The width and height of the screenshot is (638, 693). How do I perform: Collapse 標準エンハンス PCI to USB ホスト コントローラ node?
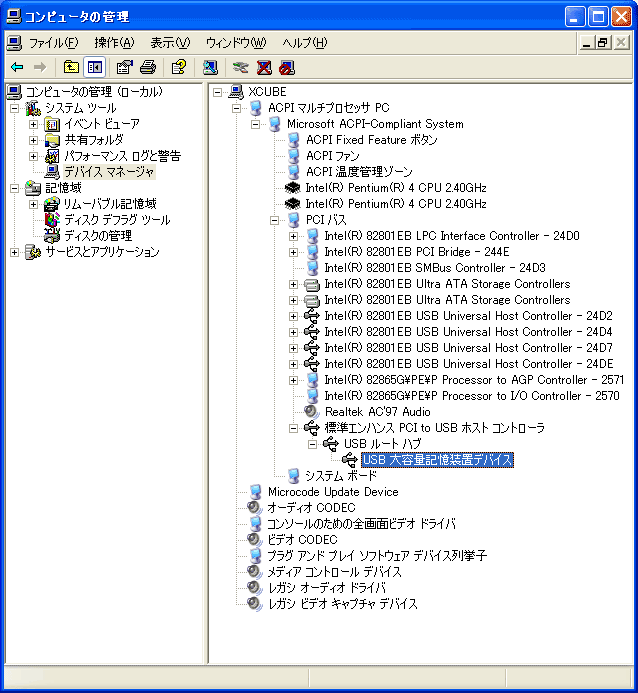pos(293,428)
